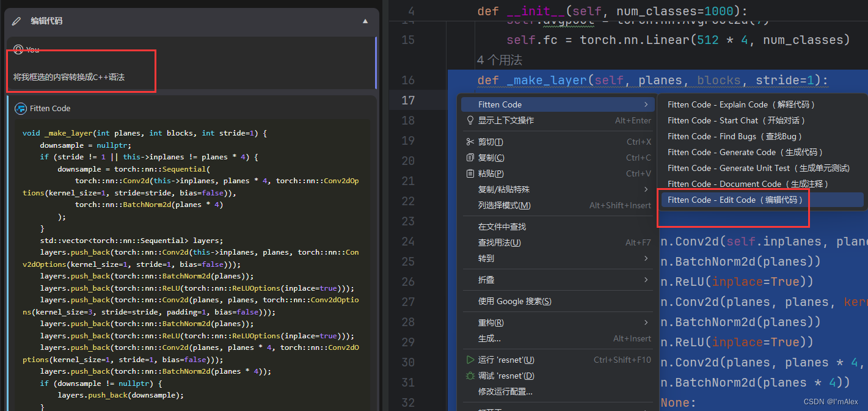Screen dimensions: 868x411
Task: Click the Fitten Code logo in the chat panel
Action: [22, 108]
